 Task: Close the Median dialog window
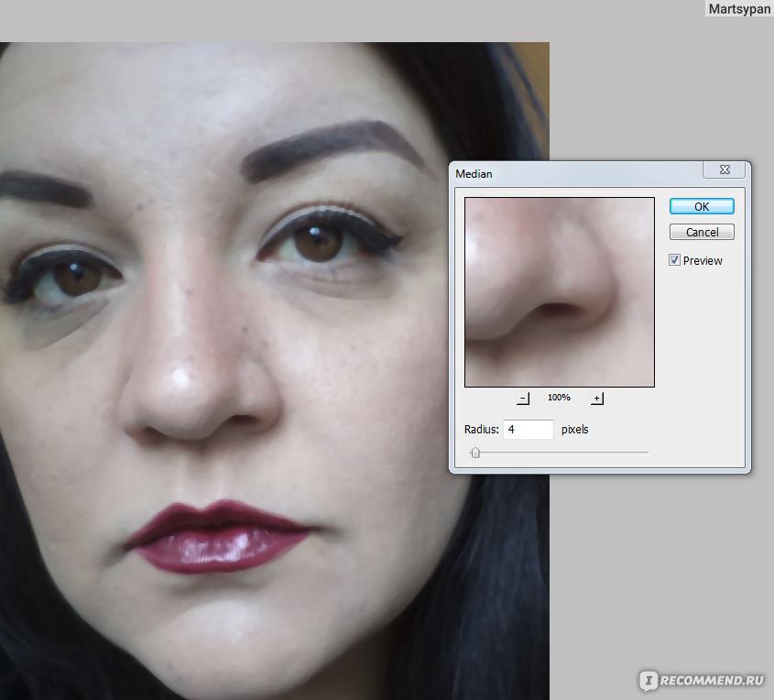725,170
